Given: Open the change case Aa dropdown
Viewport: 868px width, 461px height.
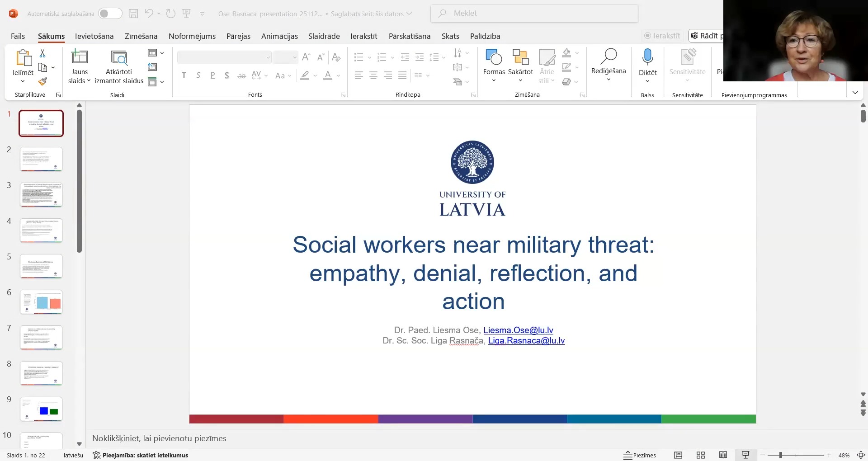Looking at the screenshot, I should pyautogui.click(x=283, y=75).
